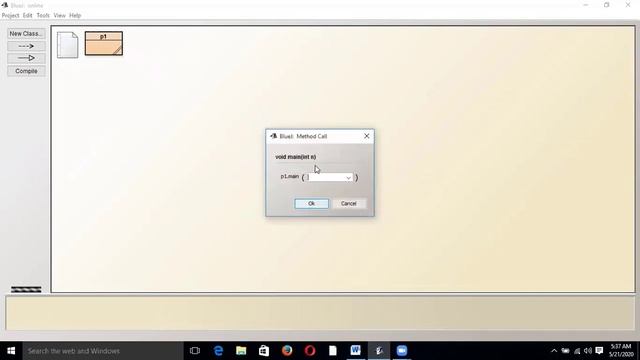Confirm the method call with Ok
The height and width of the screenshot is (360, 640).
(x=311, y=203)
